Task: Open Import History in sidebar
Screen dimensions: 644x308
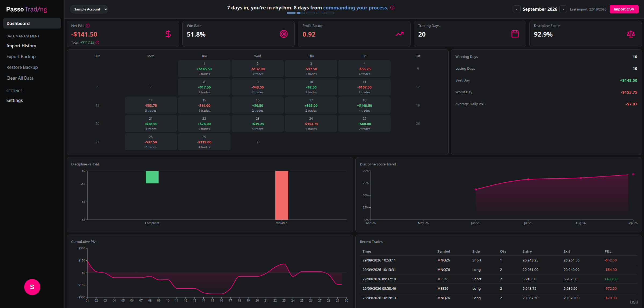Action: point(21,46)
